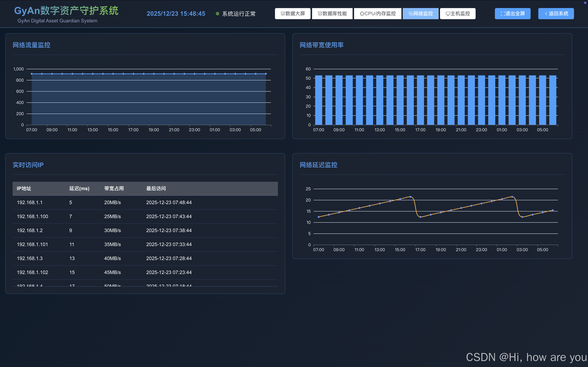The image size is (588, 367).
Task: Click the latency peak point near 16:00
Action: click(410, 197)
